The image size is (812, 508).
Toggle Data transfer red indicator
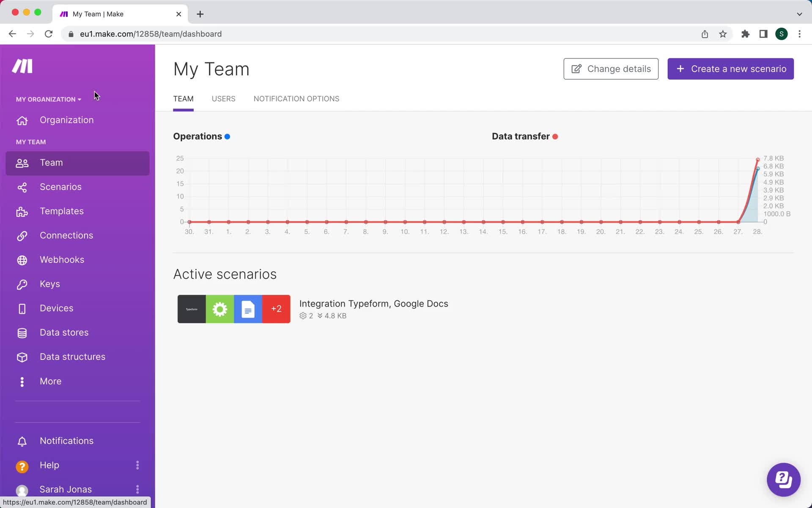[x=555, y=136]
